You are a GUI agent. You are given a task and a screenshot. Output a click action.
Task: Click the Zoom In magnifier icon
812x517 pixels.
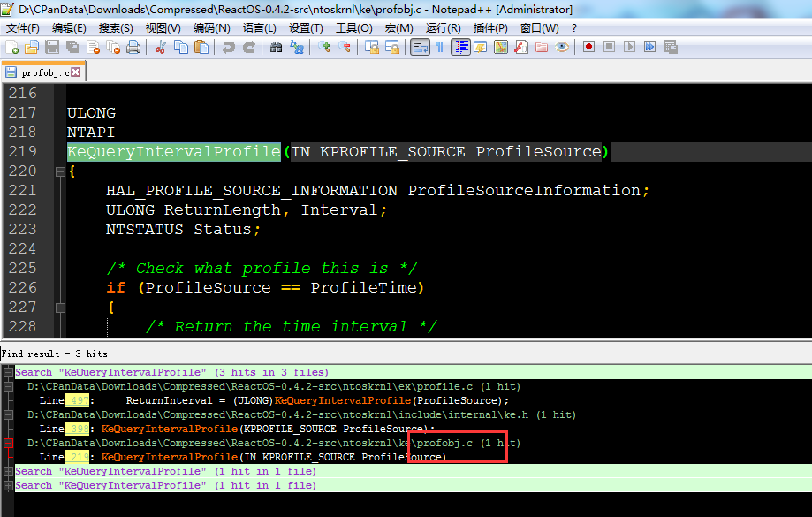[324, 47]
